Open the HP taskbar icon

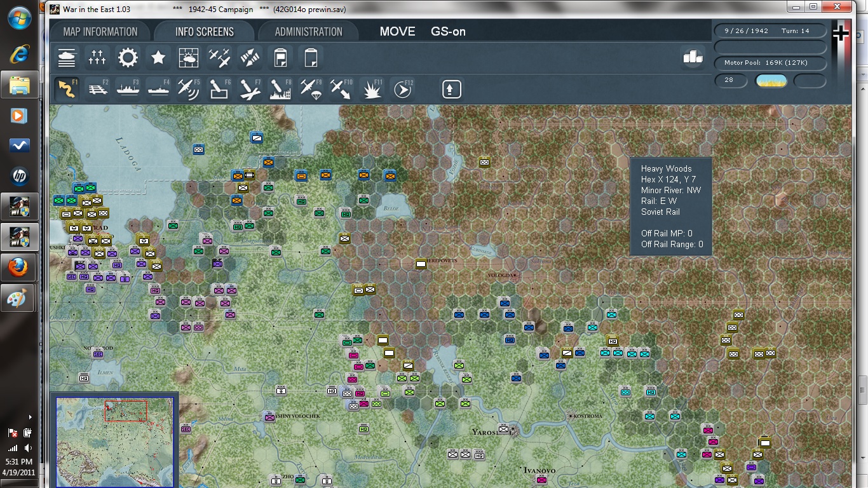[20, 176]
